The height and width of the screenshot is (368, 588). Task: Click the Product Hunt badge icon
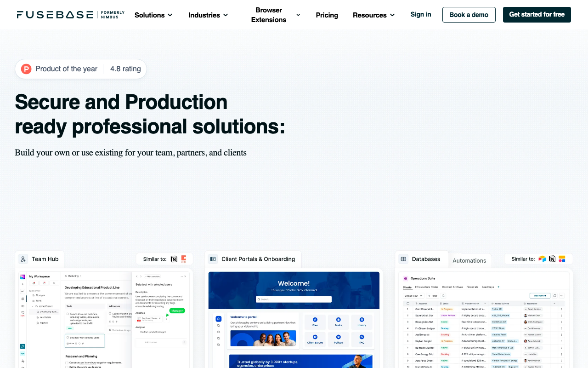[x=26, y=69]
